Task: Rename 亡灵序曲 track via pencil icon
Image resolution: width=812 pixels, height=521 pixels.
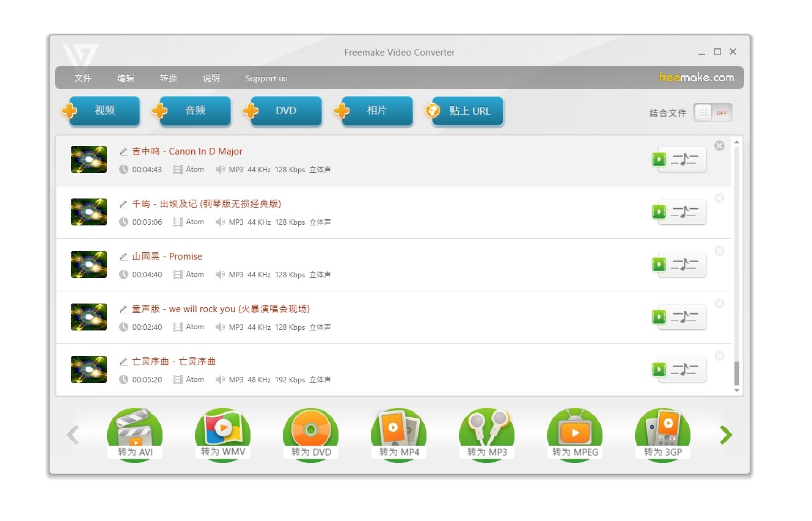Action: [x=123, y=362]
